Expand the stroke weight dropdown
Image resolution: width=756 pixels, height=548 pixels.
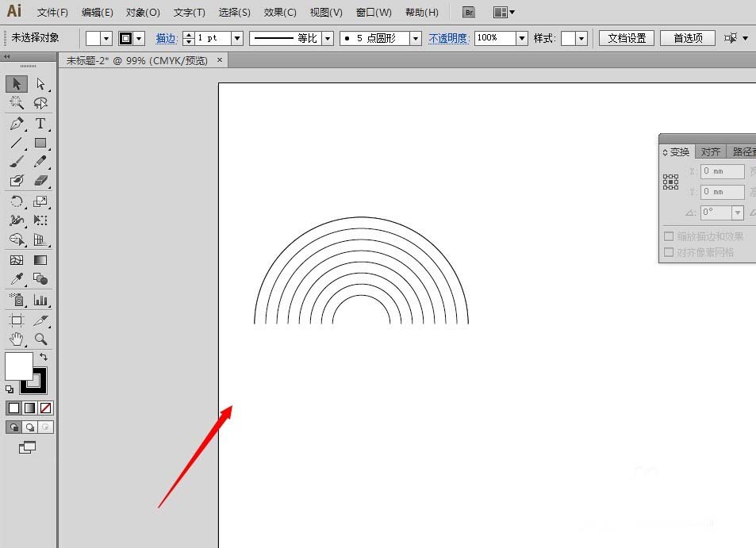click(x=236, y=38)
